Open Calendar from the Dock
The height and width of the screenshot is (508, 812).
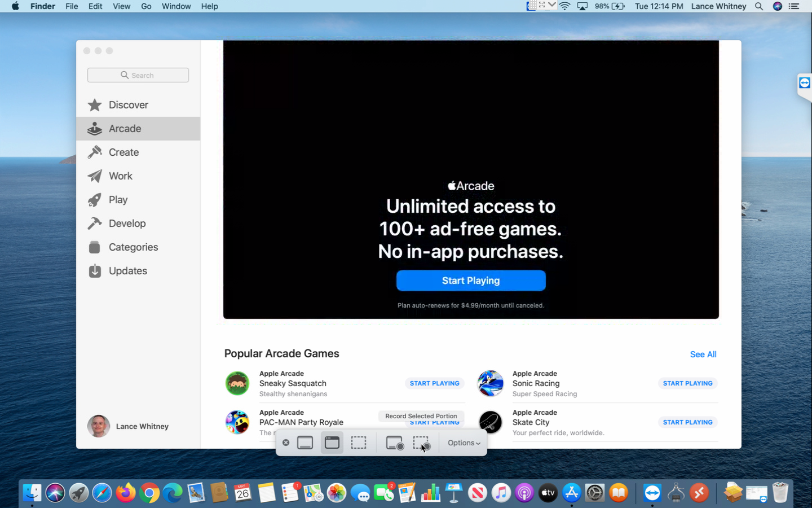tap(242, 493)
